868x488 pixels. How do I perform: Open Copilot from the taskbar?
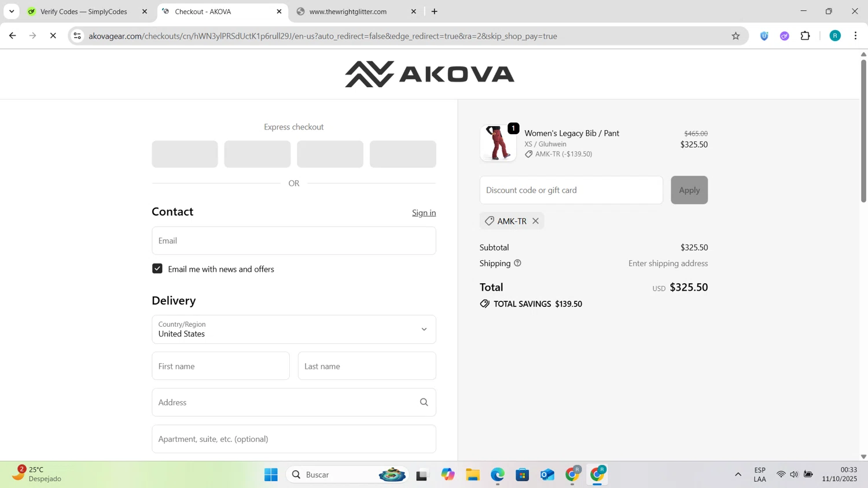(448, 475)
